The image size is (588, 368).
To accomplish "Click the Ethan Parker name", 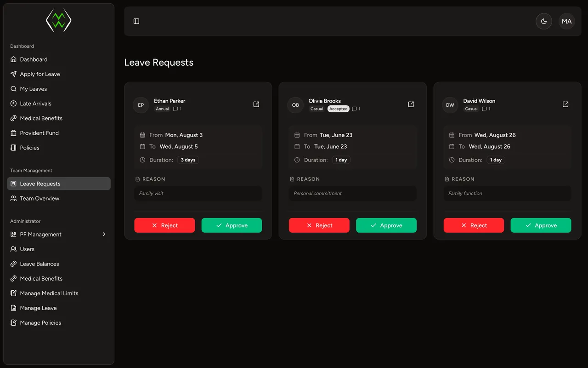I will pos(170,101).
